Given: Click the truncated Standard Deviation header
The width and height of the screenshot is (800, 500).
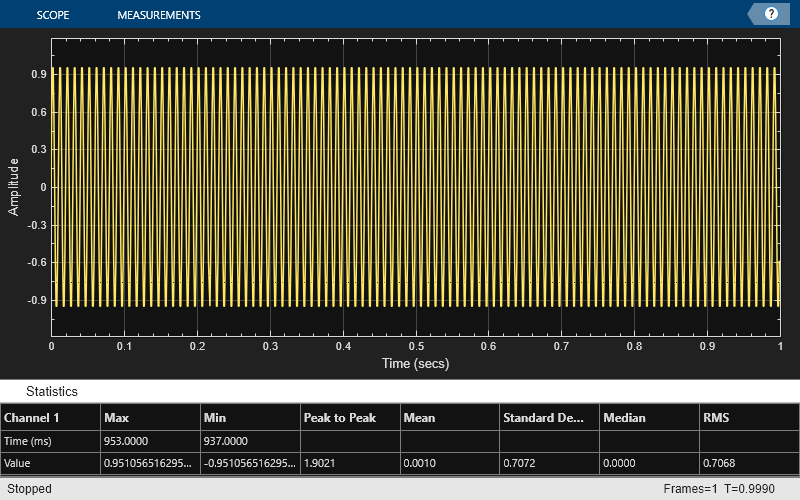Looking at the screenshot, I should [x=543, y=417].
